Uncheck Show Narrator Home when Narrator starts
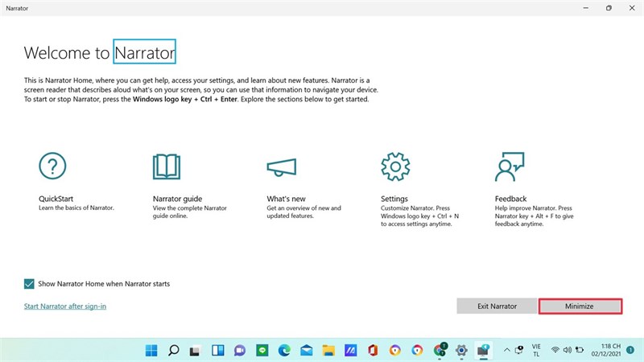The height and width of the screenshot is (362, 644). click(29, 284)
